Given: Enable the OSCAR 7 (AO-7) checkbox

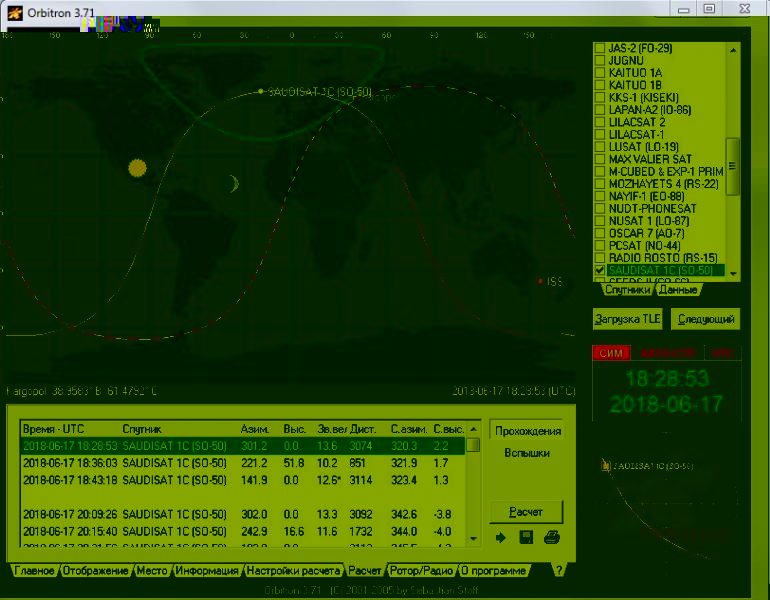Looking at the screenshot, I should [x=600, y=233].
